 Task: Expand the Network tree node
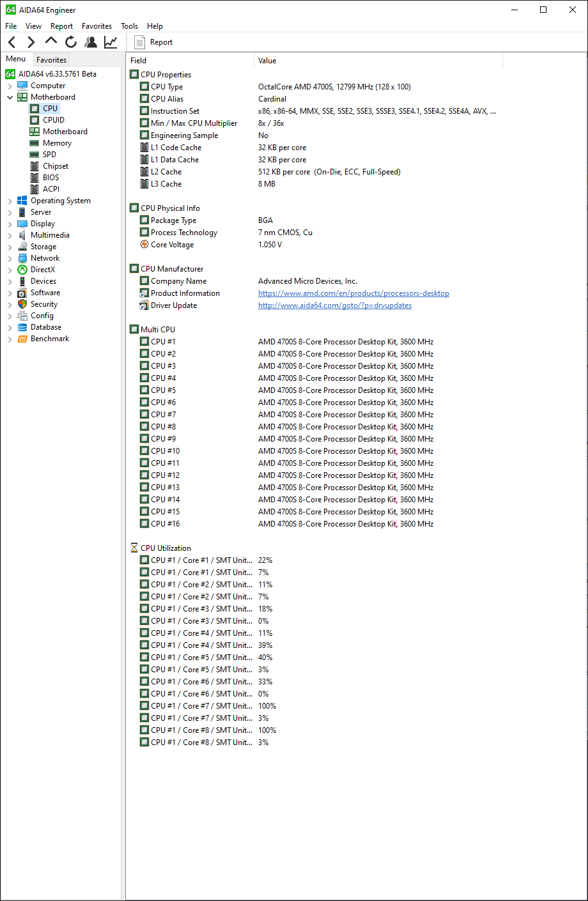tap(10, 258)
